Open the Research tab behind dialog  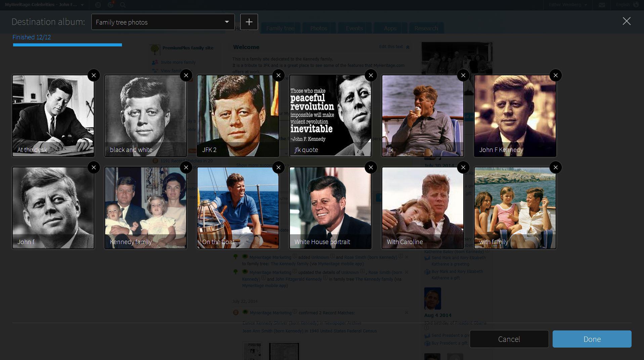pos(426,28)
